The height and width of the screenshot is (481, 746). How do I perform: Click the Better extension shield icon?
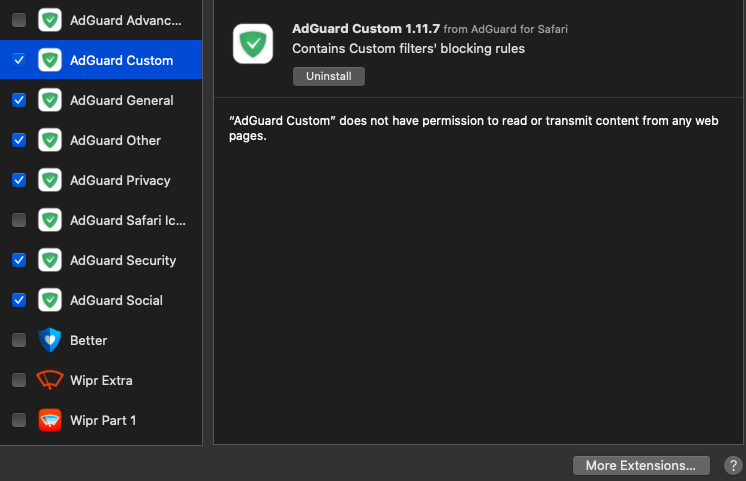(50, 340)
